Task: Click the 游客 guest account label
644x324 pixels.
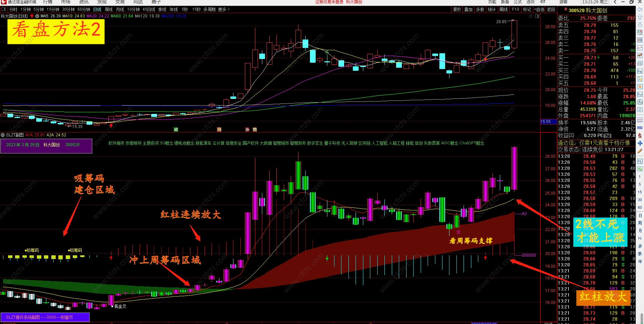Action: tap(563, 2)
